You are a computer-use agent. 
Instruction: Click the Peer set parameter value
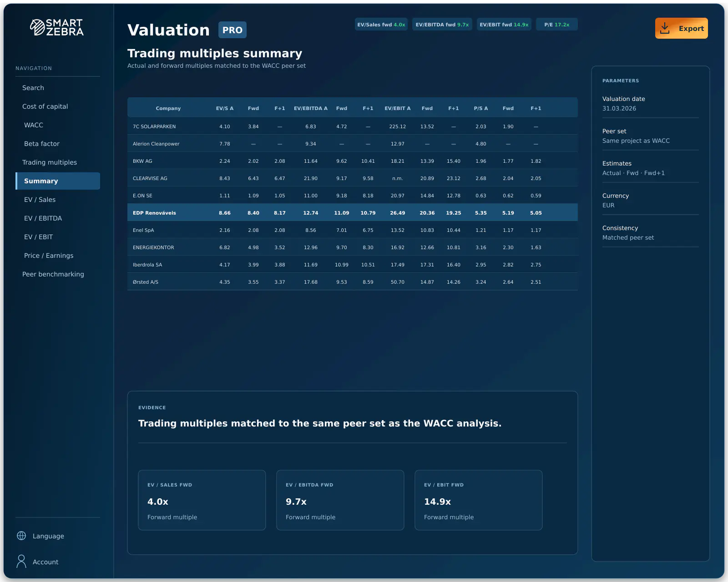click(x=636, y=141)
